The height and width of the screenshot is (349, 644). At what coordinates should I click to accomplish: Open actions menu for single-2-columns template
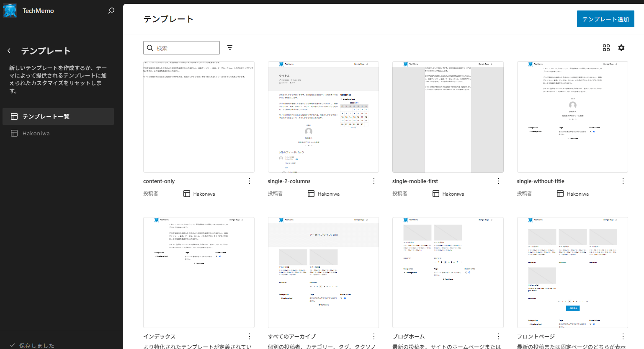tap(374, 181)
